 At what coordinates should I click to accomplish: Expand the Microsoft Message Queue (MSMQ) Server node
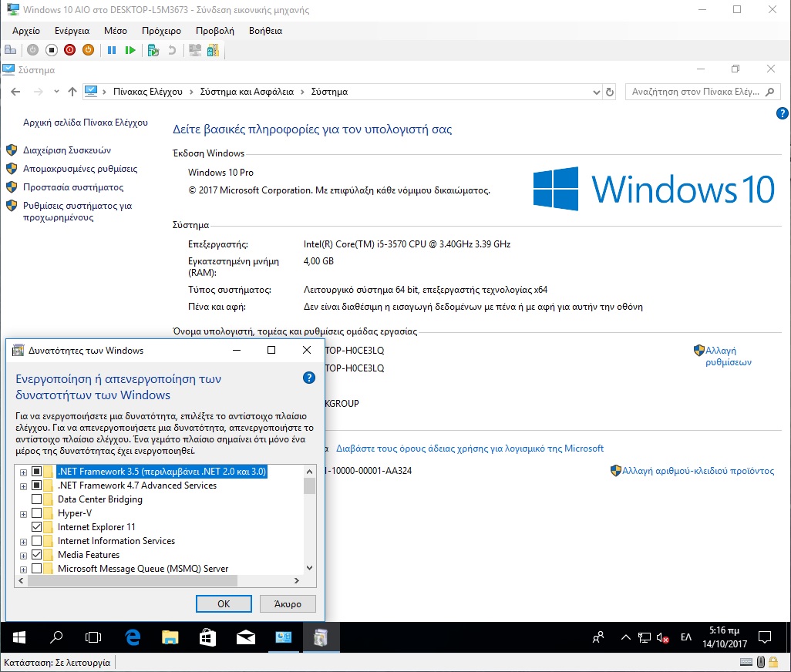coord(23,570)
